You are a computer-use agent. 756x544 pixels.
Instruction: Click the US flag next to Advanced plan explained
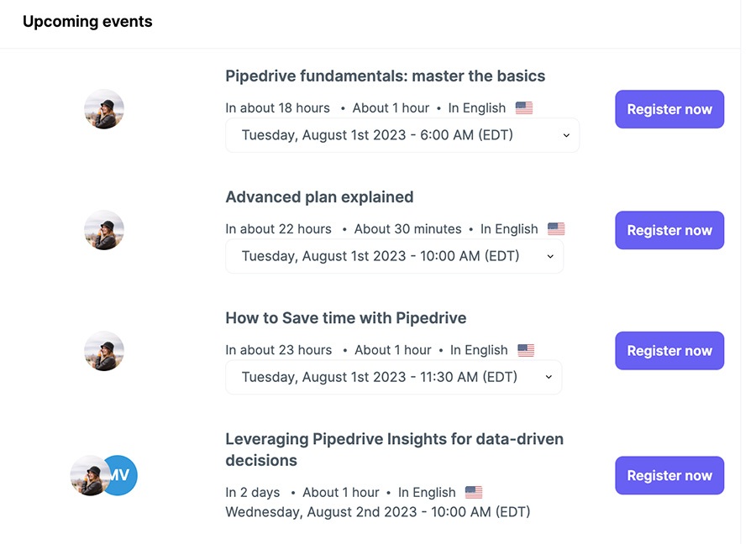pos(555,228)
